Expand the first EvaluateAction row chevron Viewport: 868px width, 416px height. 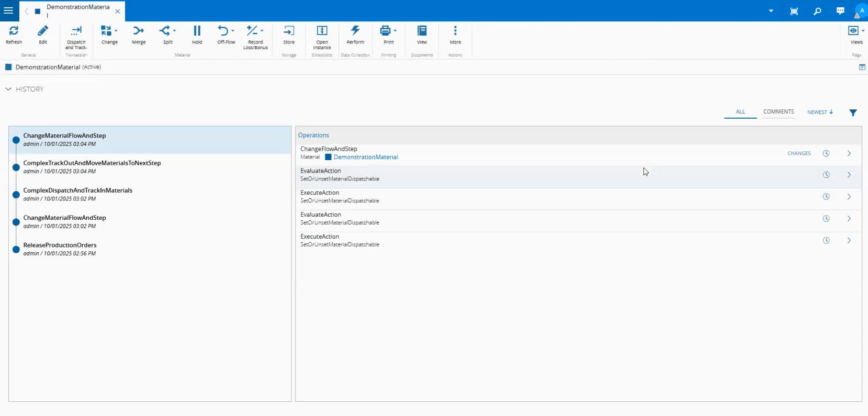(849, 175)
